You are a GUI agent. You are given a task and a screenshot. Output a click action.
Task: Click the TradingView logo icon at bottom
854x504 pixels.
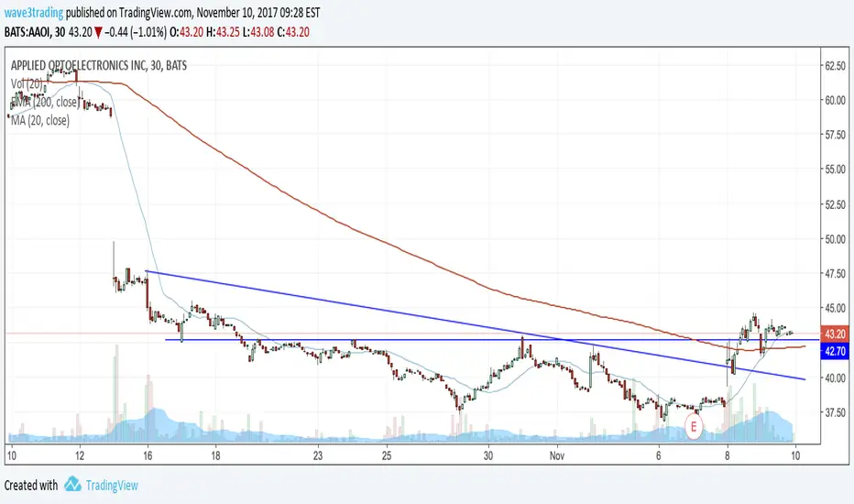tap(72, 484)
